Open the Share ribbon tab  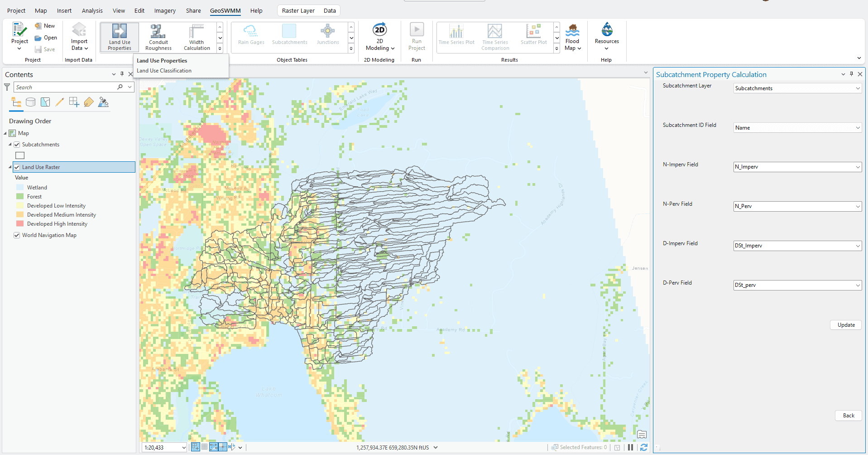(x=193, y=10)
